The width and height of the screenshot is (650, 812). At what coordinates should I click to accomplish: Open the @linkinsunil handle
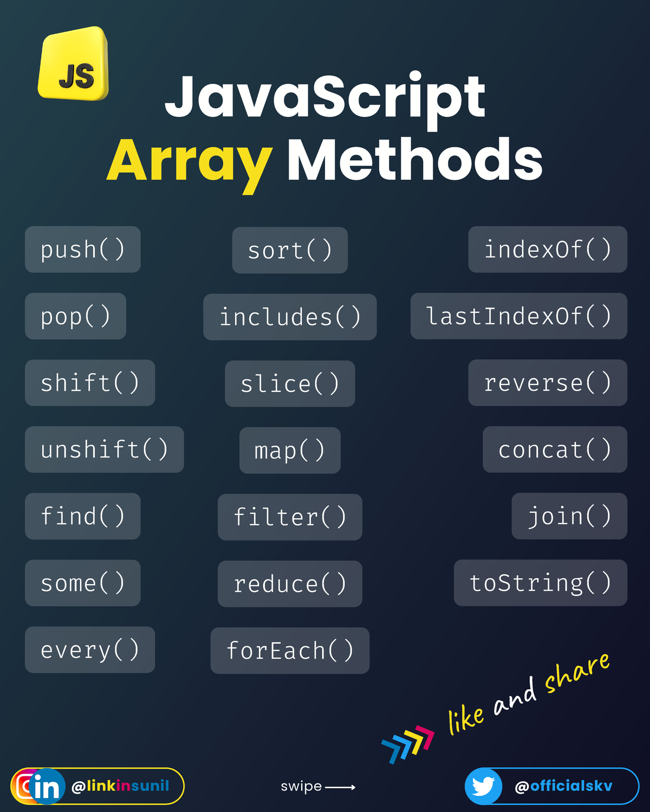(x=120, y=786)
